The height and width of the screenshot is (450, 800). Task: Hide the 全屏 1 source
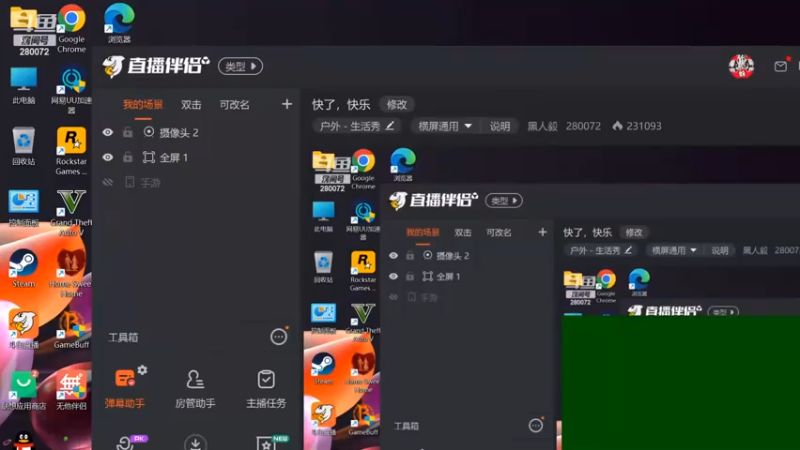[108, 157]
